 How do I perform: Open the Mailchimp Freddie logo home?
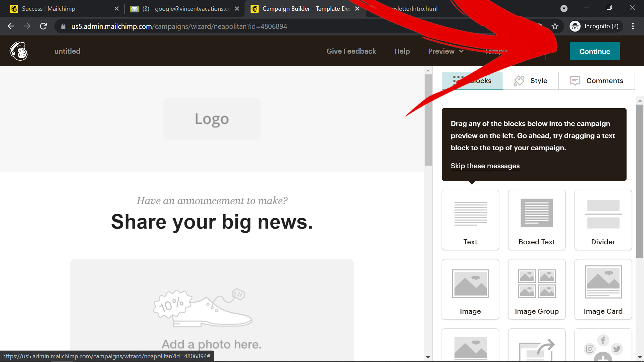tap(18, 51)
